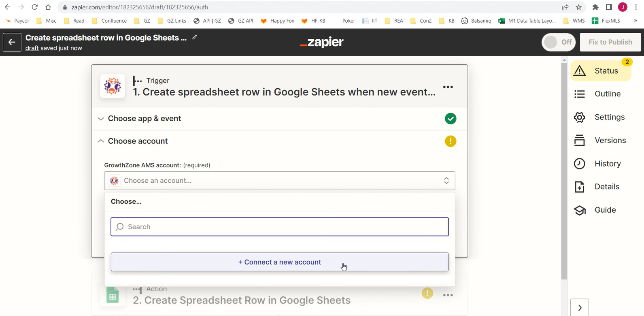
Task: Click Connect a new account button
Action: point(280,262)
